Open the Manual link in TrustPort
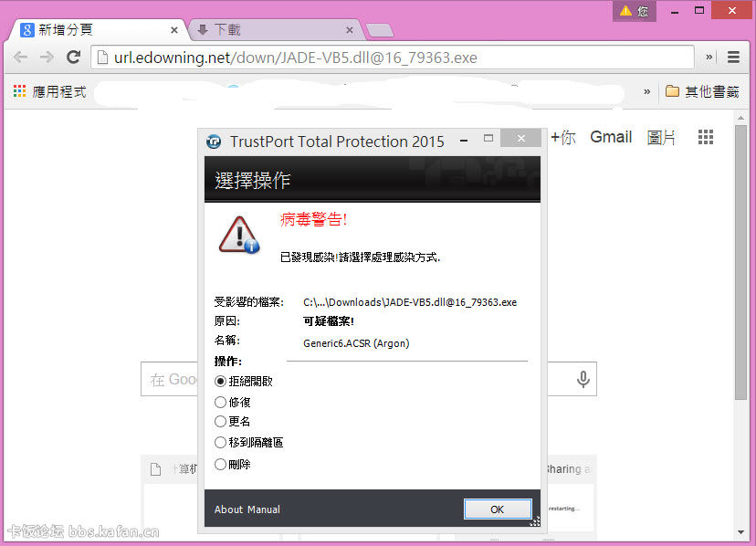Screen dimensions: 756x546 point(264,509)
